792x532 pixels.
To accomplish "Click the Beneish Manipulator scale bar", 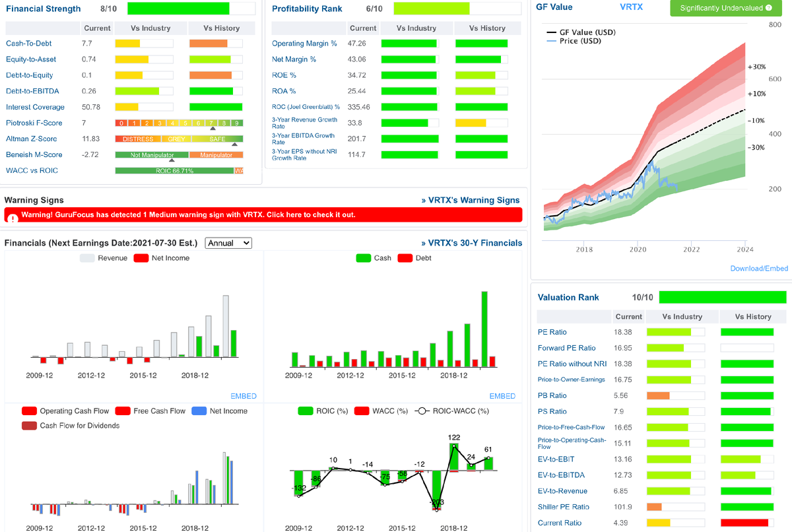I will coord(179,154).
